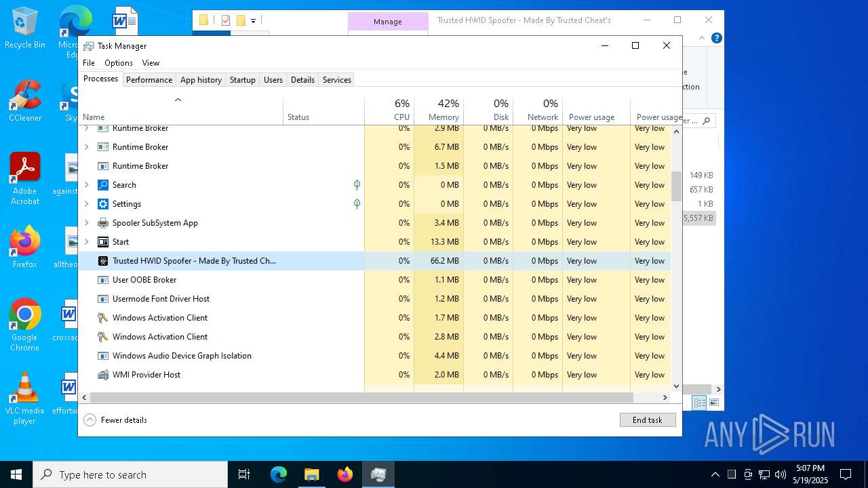
Task: Expand the Start process group
Action: pos(86,242)
